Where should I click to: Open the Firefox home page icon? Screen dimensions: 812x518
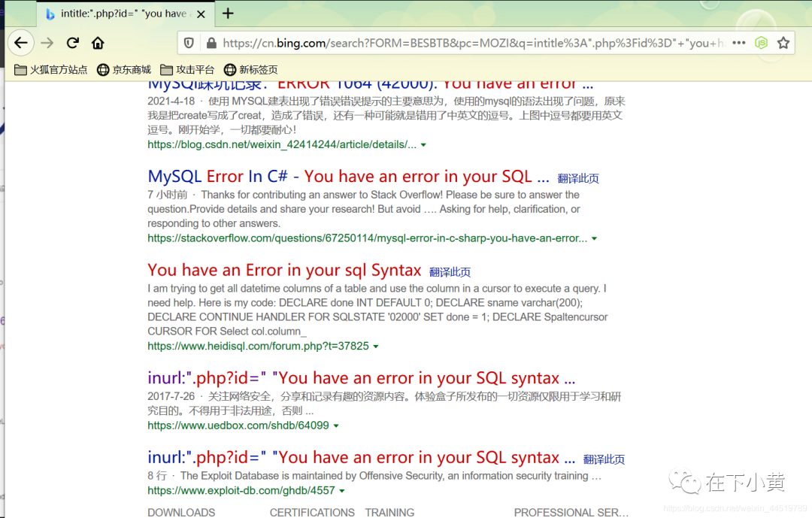point(98,43)
